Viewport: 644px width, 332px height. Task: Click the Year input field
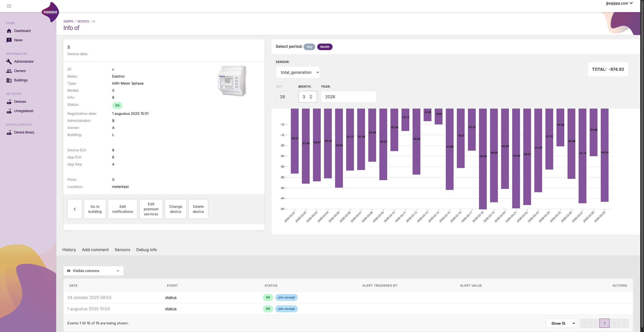click(x=348, y=97)
